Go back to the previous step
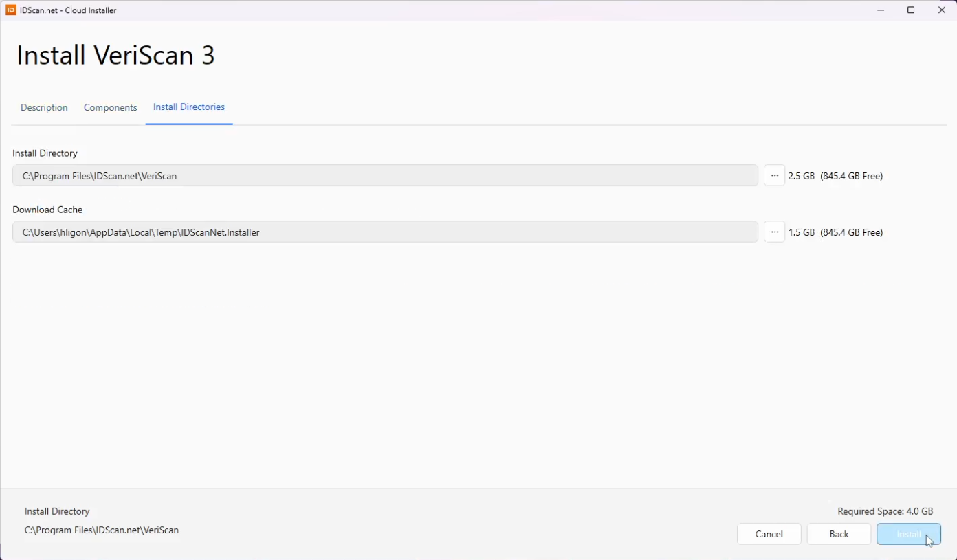Screen dimensions: 957x560 tap(839, 534)
